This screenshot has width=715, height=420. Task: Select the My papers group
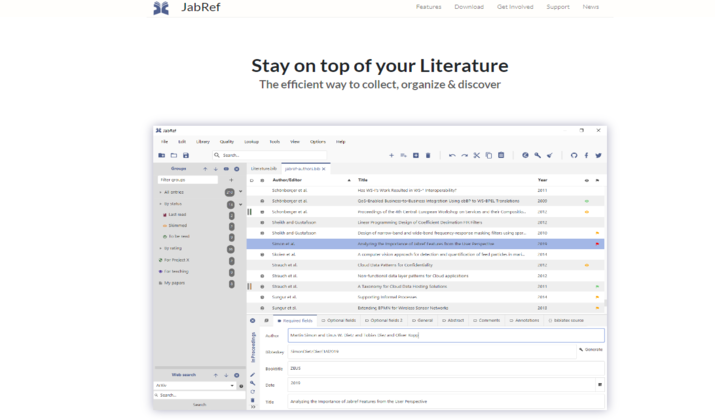(174, 283)
